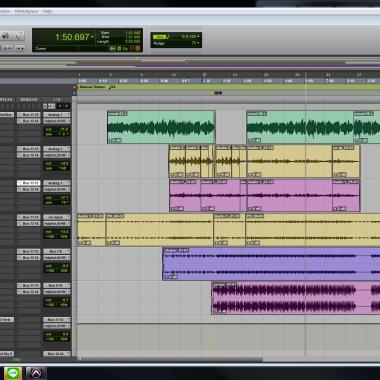The image size is (380, 380).
Task: Select the Manual Tempo marker in the tempo ruler
Action: (x=92, y=87)
